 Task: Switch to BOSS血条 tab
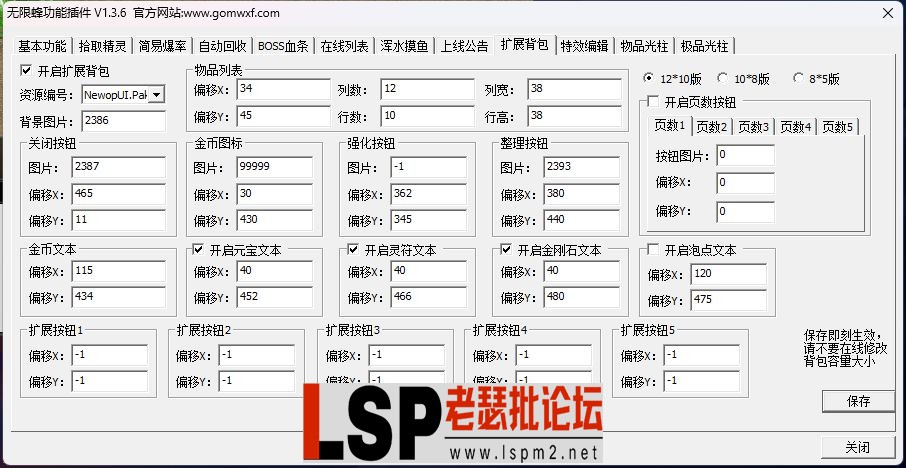pyautogui.click(x=283, y=46)
